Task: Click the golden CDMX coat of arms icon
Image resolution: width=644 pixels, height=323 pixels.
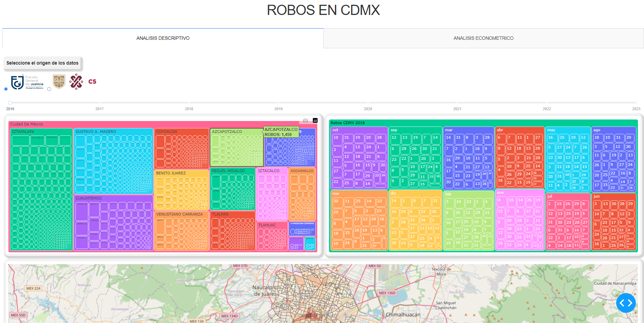Action: (59, 82)
